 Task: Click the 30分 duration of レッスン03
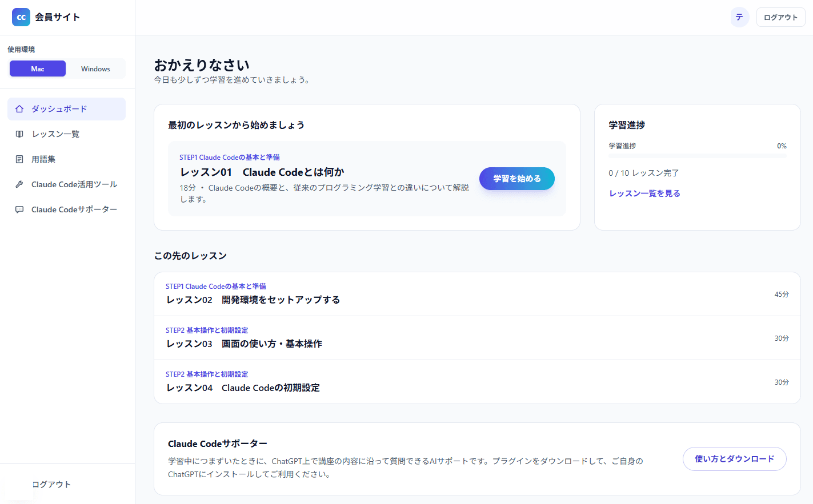782,338
